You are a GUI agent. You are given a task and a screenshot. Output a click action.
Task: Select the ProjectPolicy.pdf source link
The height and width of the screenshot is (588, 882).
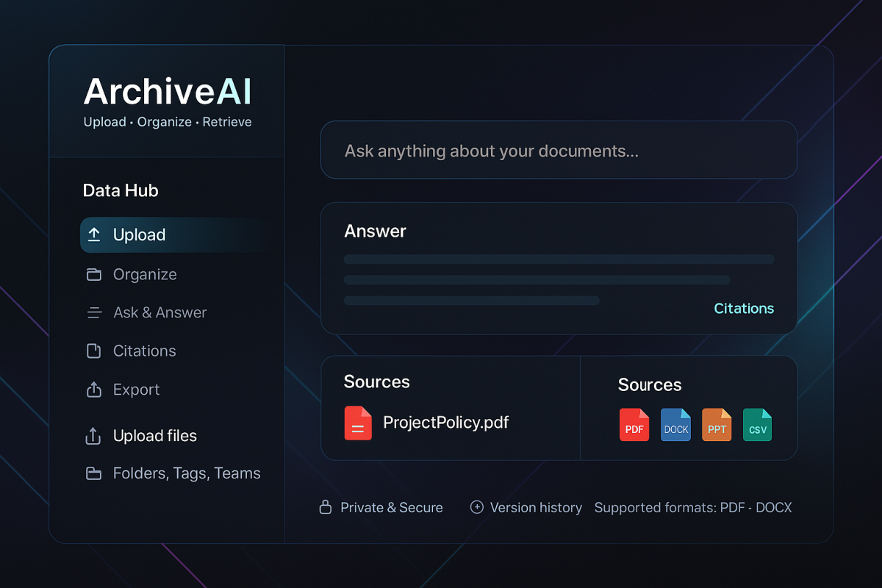(x=446, y=423)
